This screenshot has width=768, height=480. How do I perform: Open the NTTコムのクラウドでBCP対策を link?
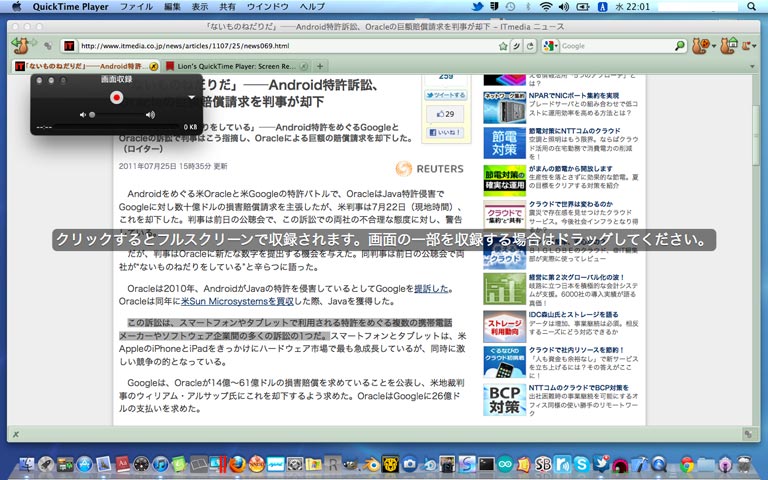pos(578,387)
